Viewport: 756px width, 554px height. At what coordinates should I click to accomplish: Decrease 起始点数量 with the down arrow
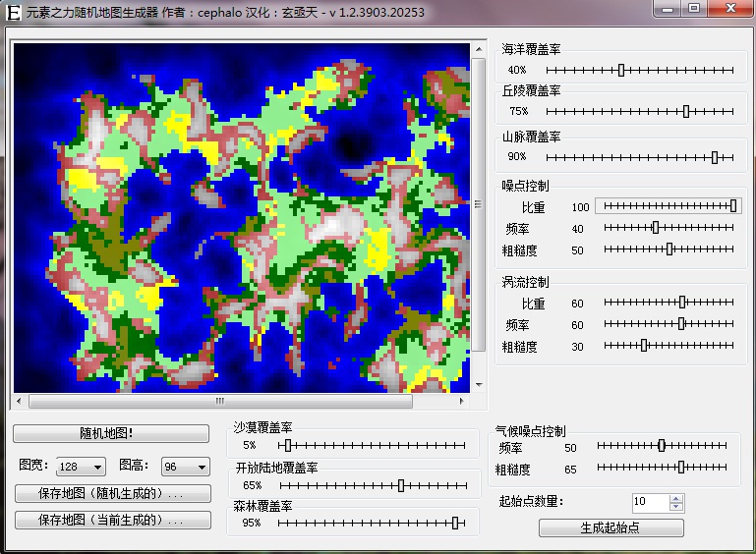pyautogui.click(x=676, y=506)
